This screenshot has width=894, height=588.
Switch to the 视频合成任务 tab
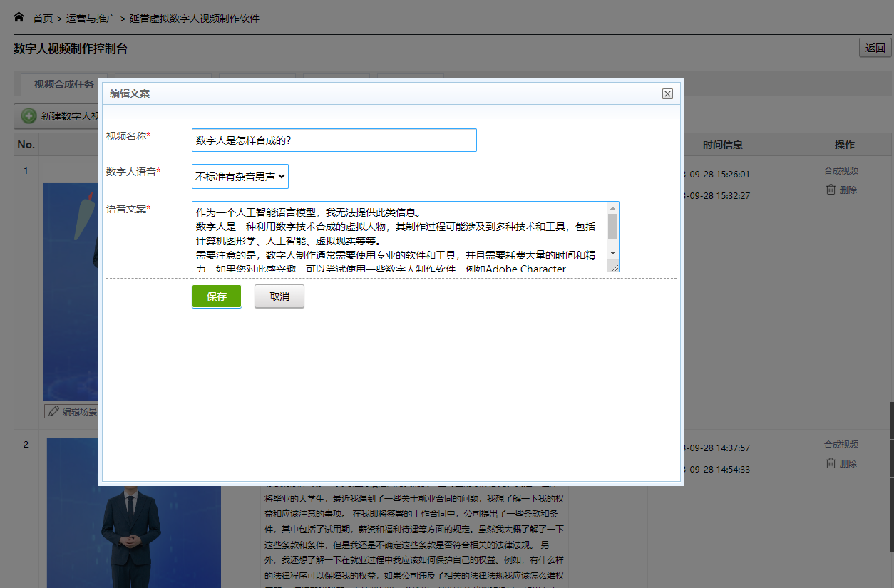click(64, 84)
